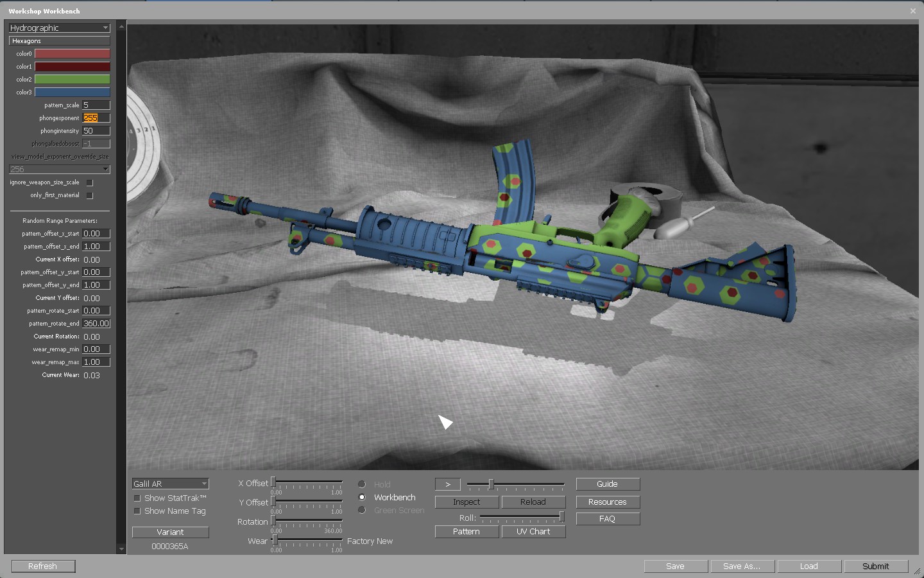Submit the weapon finish
The height and width of the screenshot is (578, 924).
click(876, 566)
